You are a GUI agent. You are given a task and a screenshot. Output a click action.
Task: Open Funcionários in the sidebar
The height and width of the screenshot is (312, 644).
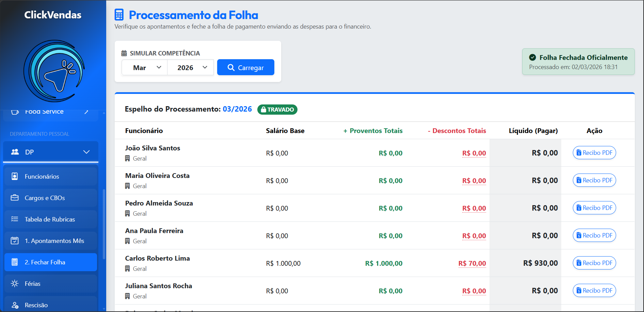[51, 176]
